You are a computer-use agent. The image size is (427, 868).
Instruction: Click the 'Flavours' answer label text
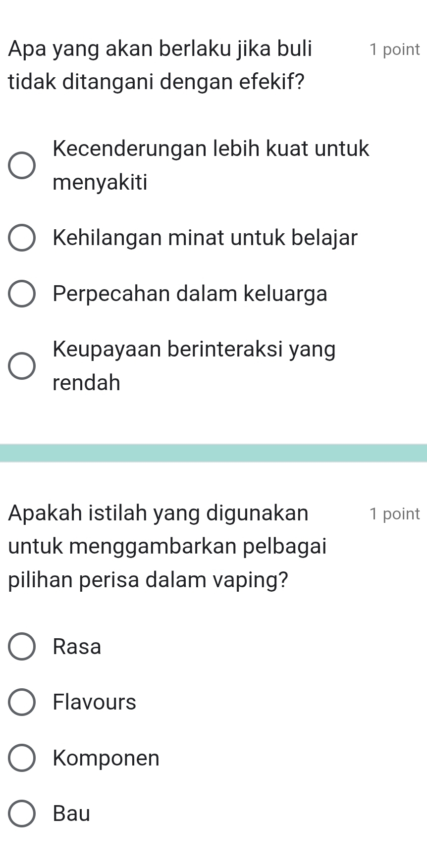(x=95, y=702)
